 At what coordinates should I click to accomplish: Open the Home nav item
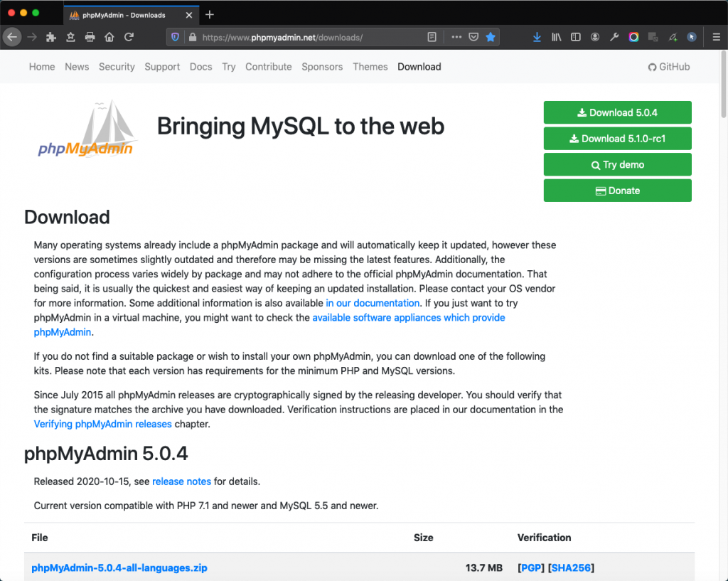tap(42, 67)
